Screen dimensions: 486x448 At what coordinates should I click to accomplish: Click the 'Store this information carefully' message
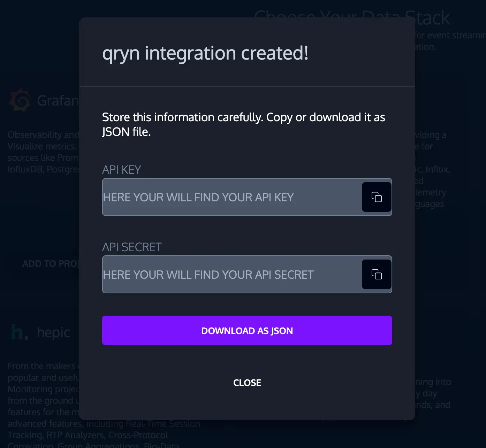coord(243,124)
